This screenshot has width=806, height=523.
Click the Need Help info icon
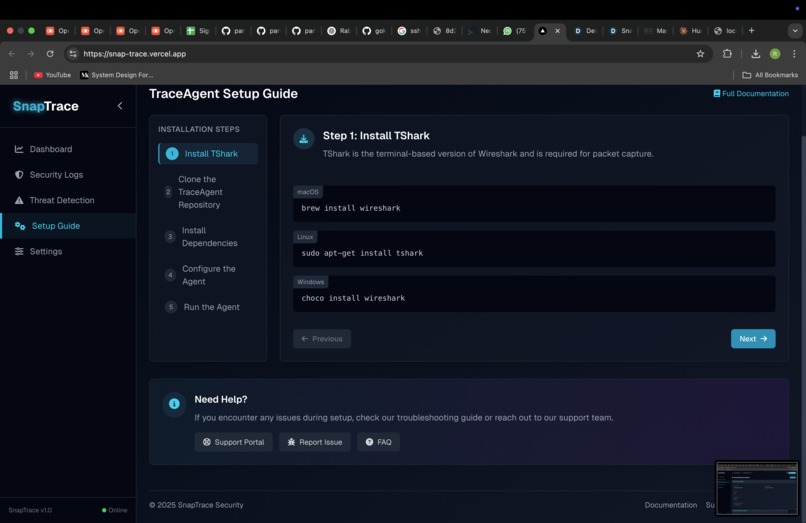click(x=174, y=404)
